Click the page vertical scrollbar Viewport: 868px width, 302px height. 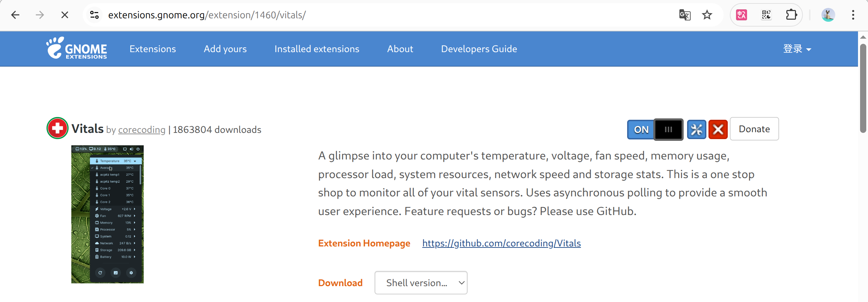(x=863, y=88)
